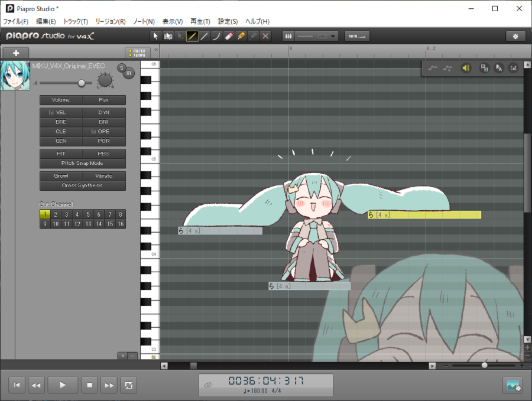Select the POR parameter button
The image size is (532, 401).
[104, 141]
